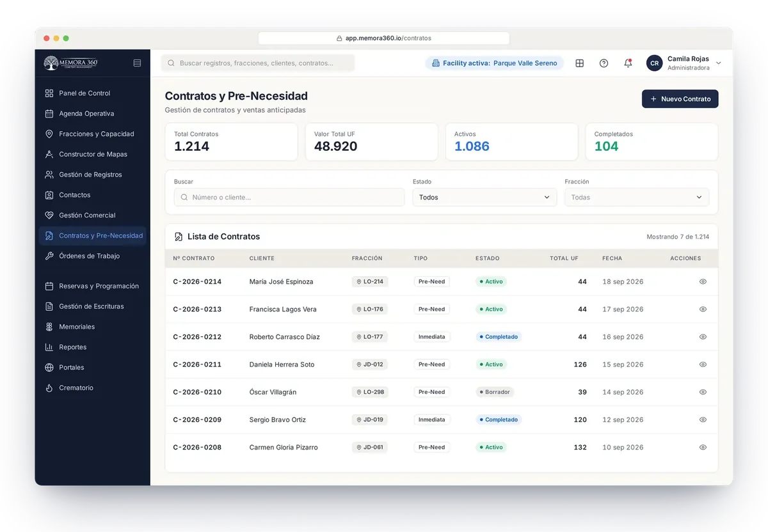View contract C-2026-0212 details eye icon
Viewport: 768px width, 532px height.
pyautogui.click(x=703, y=336)
